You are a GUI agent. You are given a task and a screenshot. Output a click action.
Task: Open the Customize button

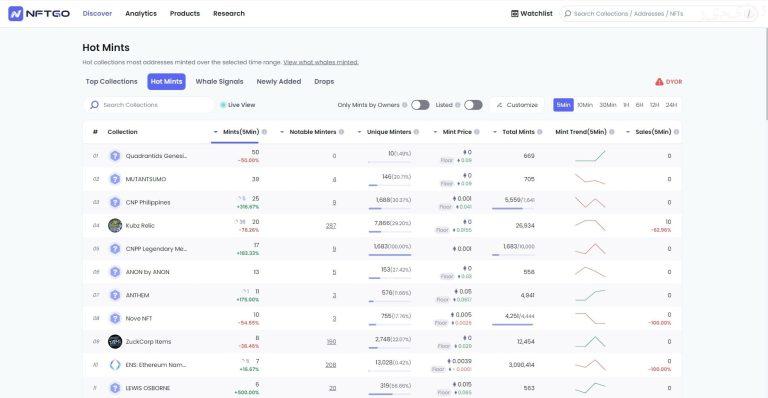(517, 105)
